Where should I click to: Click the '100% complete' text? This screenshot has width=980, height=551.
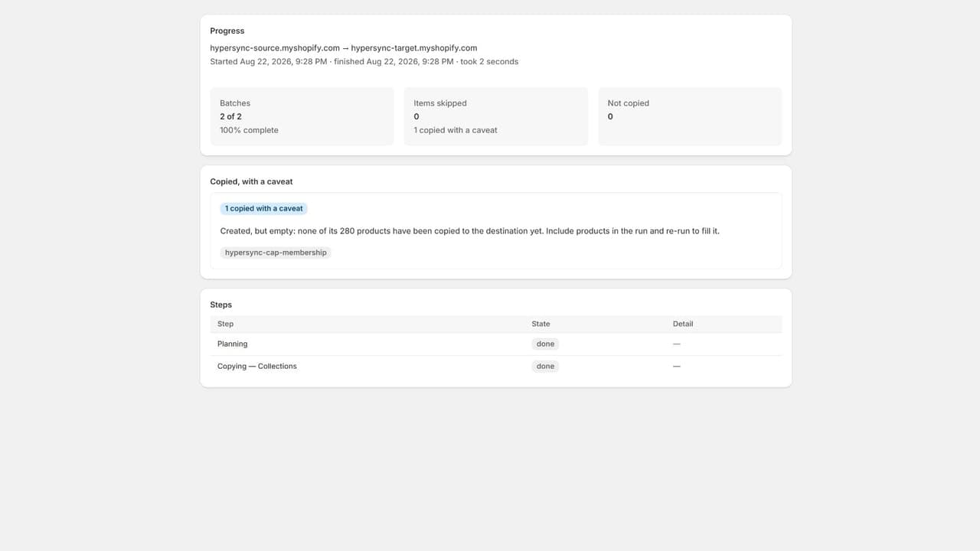point(249,130)
